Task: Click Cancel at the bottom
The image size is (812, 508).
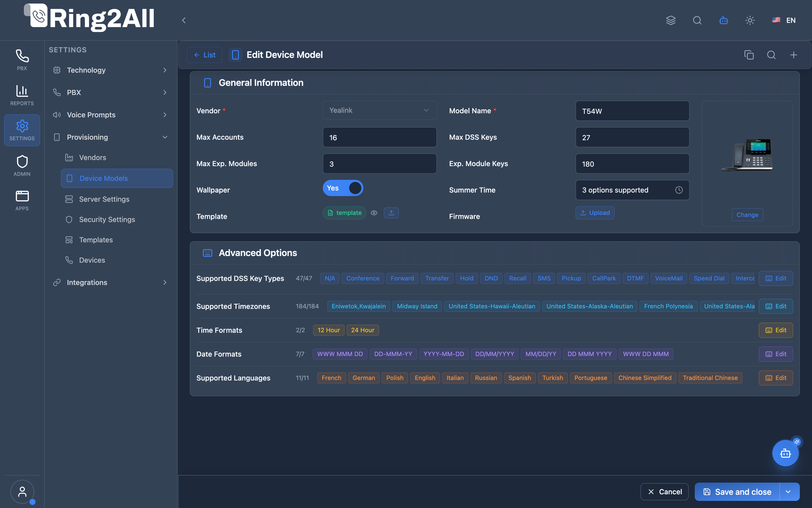Action: pyautogui.click(x=664, y=492)
